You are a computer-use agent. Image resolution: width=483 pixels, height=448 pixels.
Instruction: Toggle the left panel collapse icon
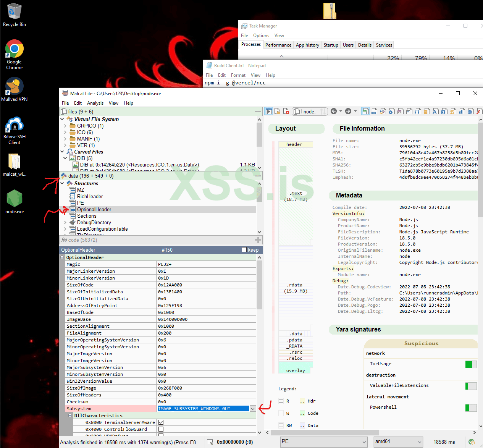pos(269,112)
